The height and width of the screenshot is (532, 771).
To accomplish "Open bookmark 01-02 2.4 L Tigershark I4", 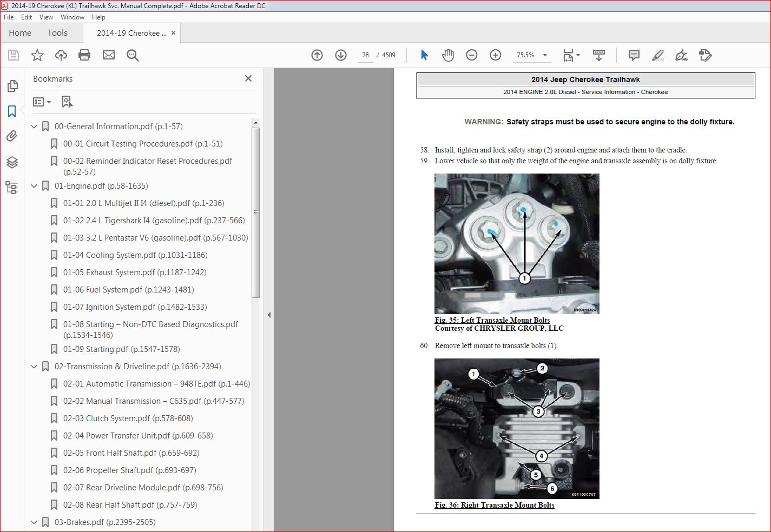I will tap(154, 221).
